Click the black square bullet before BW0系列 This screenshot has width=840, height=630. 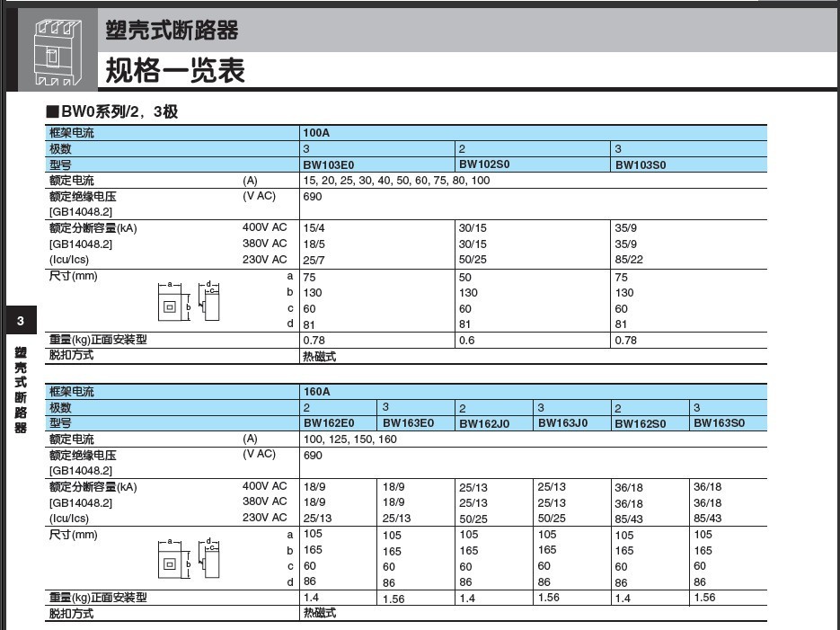[x=52, y=112]
